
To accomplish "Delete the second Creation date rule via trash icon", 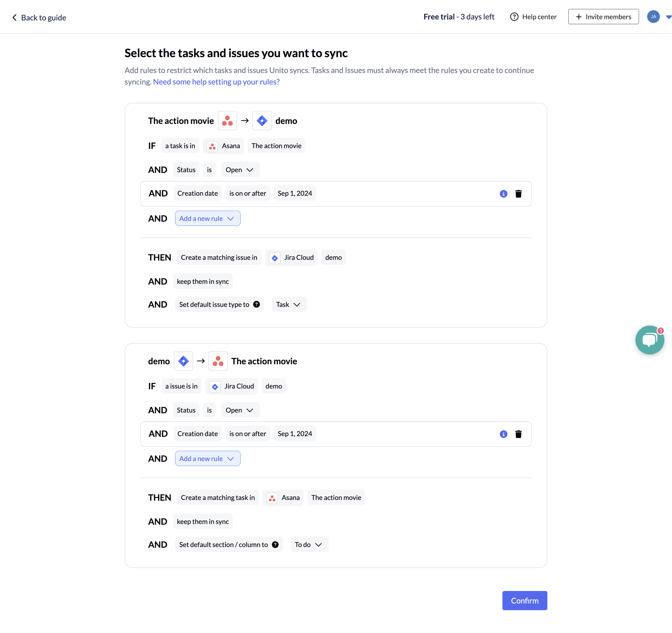I will (518, 434).
